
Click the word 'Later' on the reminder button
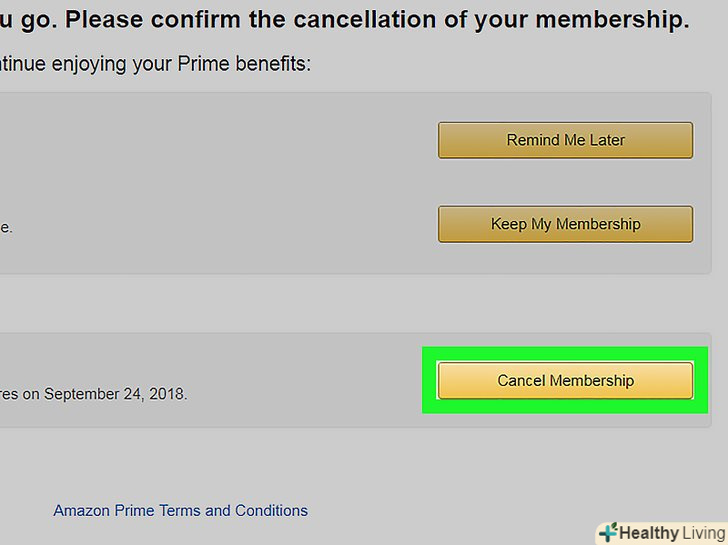[606, 140]
